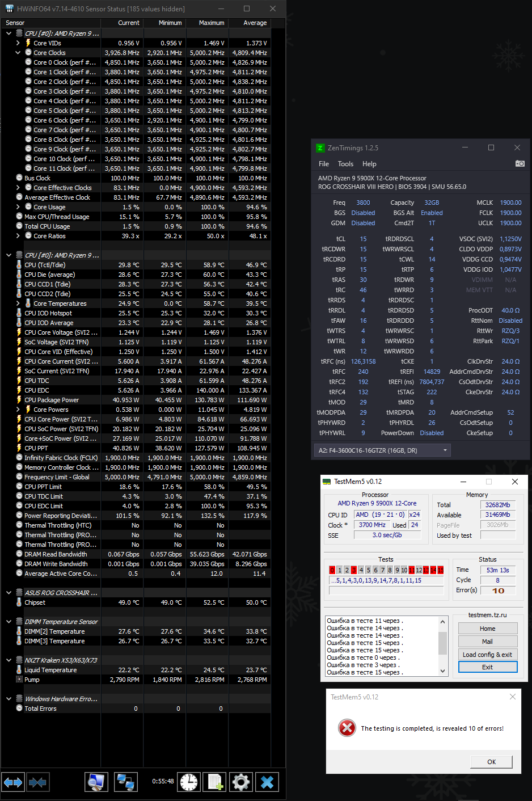This screenshot has width=532, height=801.
Task: Click the shrink-columns dark arrows icon in HWiNFO
Action: coord(37,782)
